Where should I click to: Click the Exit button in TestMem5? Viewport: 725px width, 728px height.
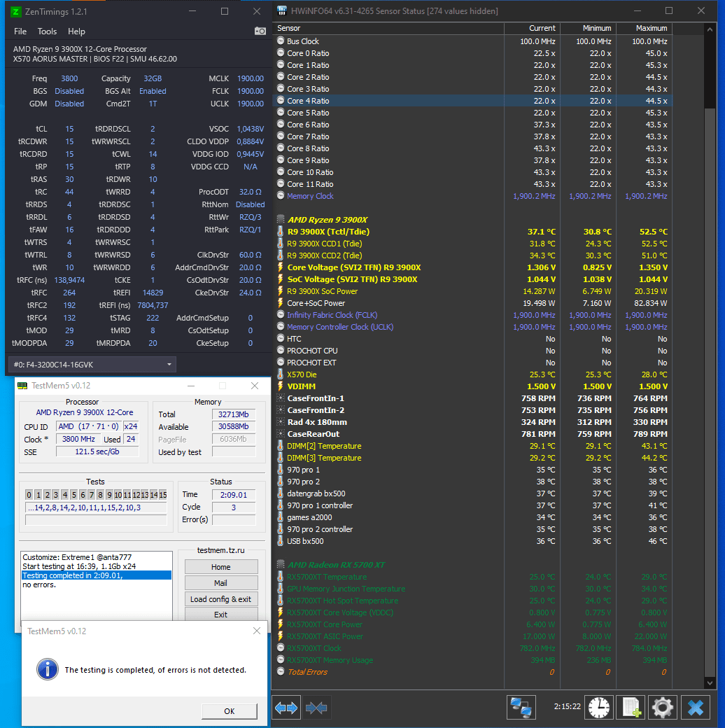[221, 614]
